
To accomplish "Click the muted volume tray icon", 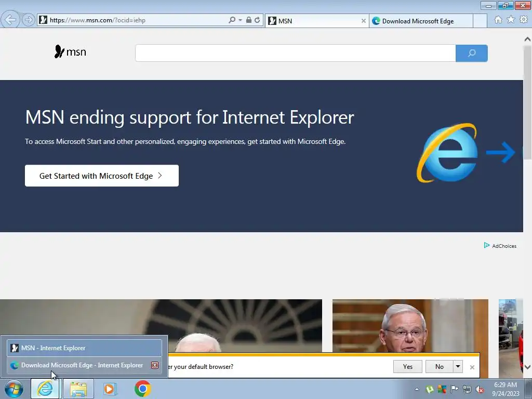I will (x=480, y=389).
